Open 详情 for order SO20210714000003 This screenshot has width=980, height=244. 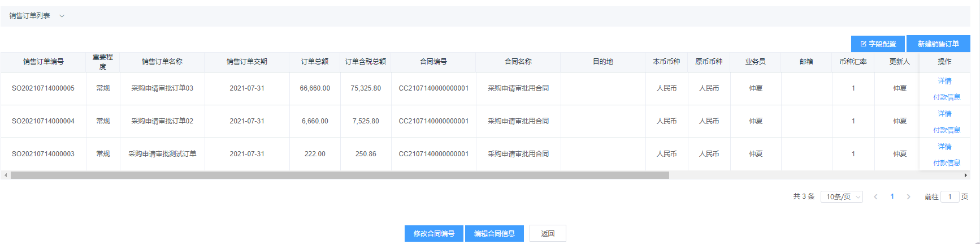(x=944, y=147)
